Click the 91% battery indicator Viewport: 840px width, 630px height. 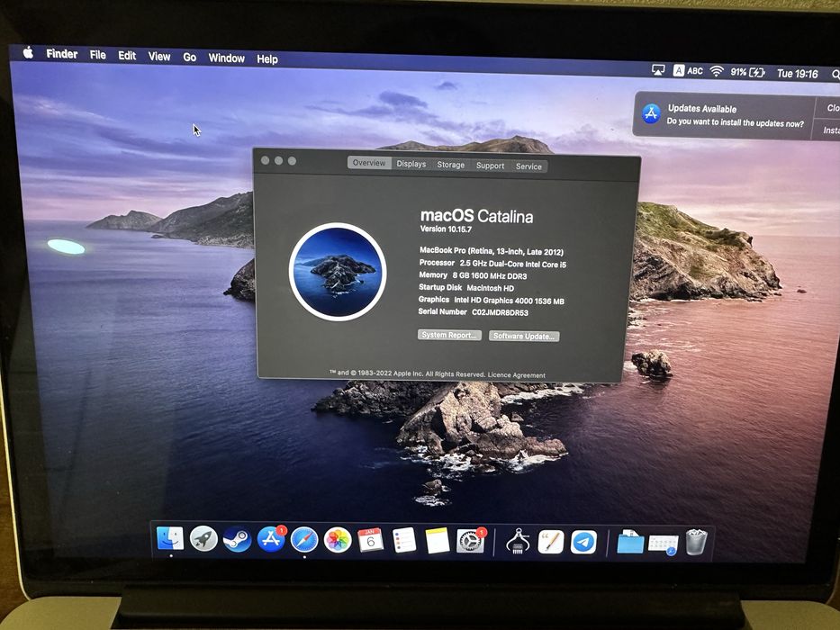(x=747, y=72)
